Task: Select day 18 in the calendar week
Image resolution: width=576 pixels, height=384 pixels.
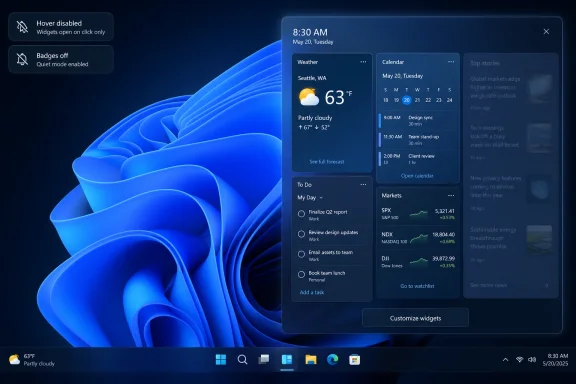Action: (385, 100)
